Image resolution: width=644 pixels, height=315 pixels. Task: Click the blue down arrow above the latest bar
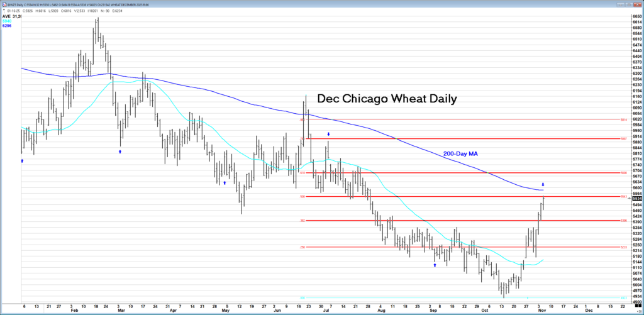pyautogui.click(x=543, y=185)
